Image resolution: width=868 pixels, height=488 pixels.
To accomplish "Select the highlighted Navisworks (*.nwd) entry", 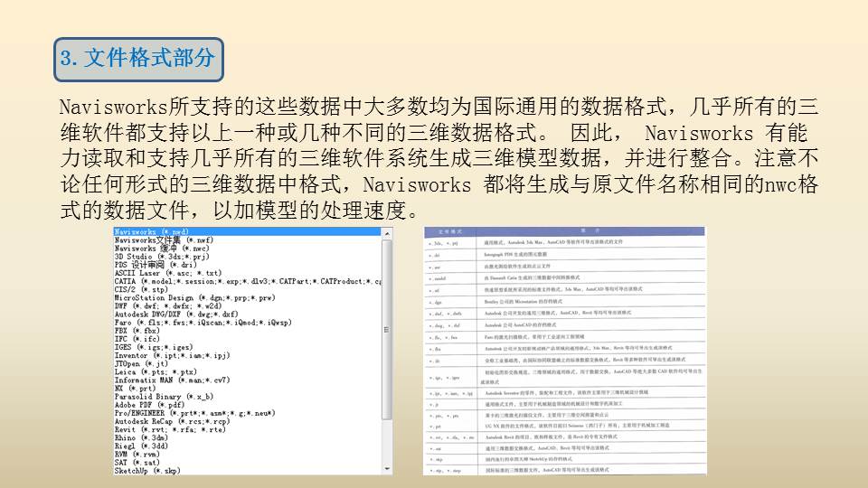I will tap(248, 232).
